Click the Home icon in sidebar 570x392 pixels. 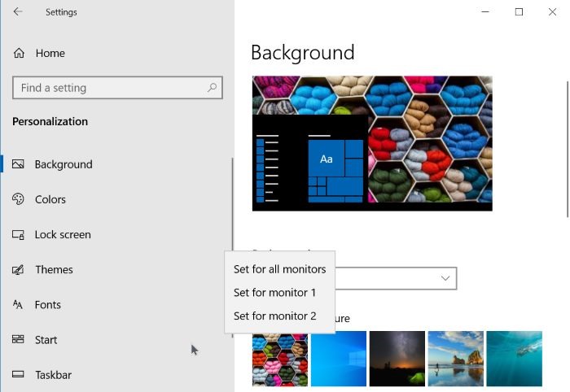pyautogui.click(x=19, y=53)
